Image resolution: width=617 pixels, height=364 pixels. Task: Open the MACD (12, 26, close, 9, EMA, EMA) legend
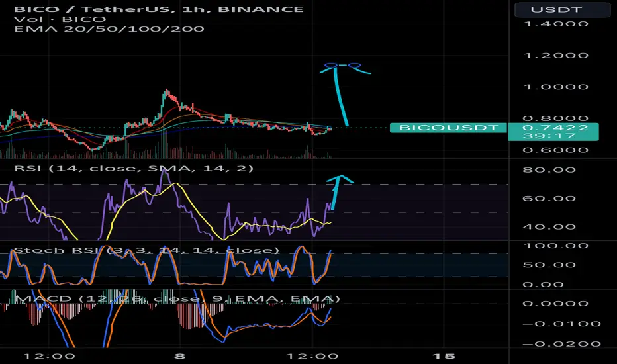pyautogui.click(x=177, y=298)
